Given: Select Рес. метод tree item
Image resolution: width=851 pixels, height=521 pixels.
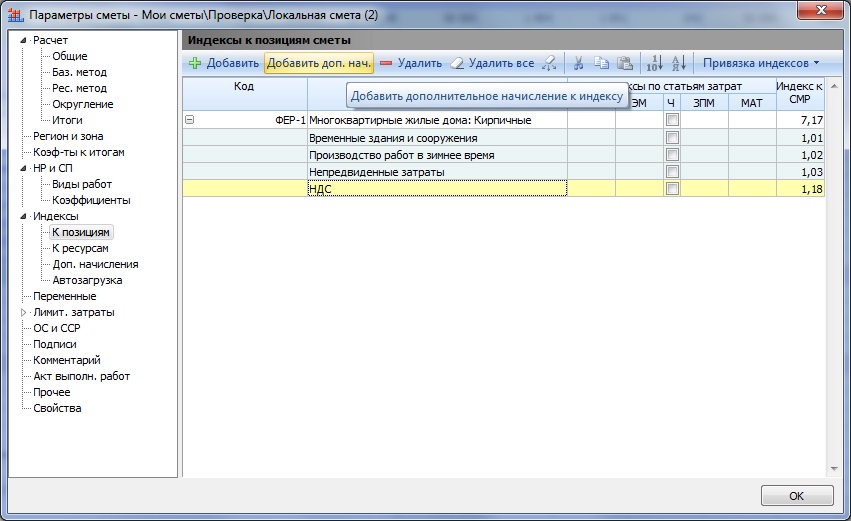Looking at the screenshot, I should click(x=79, y=88).
